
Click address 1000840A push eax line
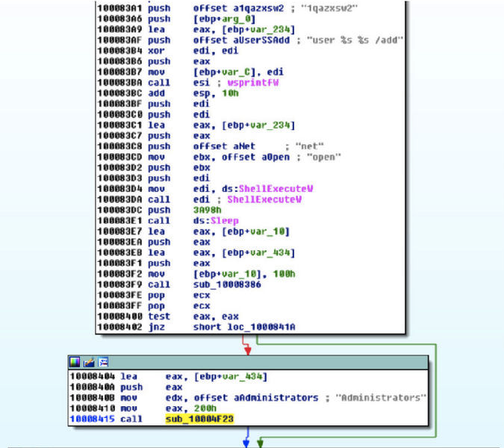(92, 387)
